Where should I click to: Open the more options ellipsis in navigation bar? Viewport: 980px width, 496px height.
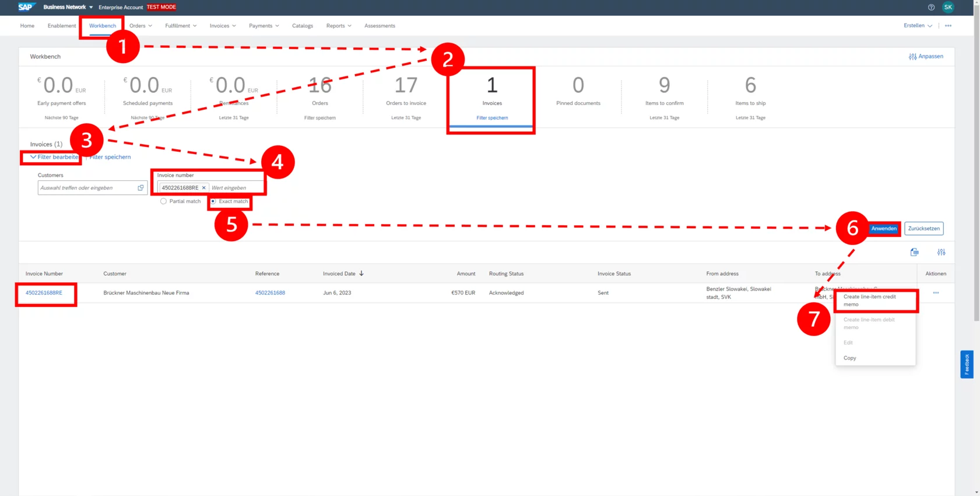(x=948, y=26)
